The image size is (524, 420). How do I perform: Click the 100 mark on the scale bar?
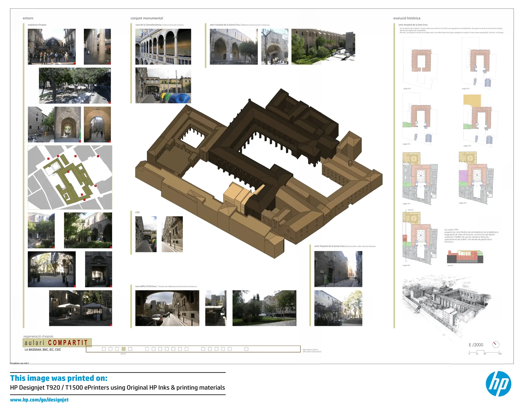pyautogui.click(x=500, y=354)
